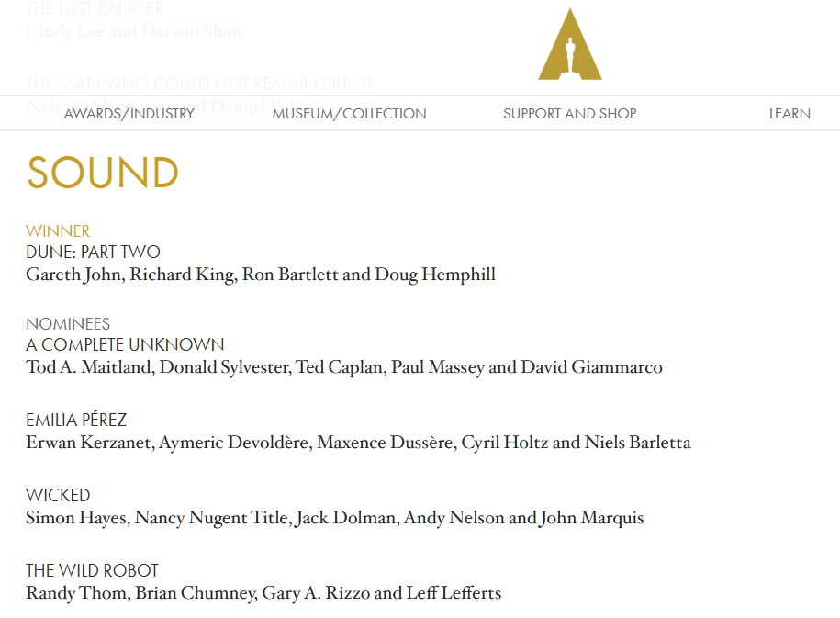Click the SOUND category heading

point(103,174)
